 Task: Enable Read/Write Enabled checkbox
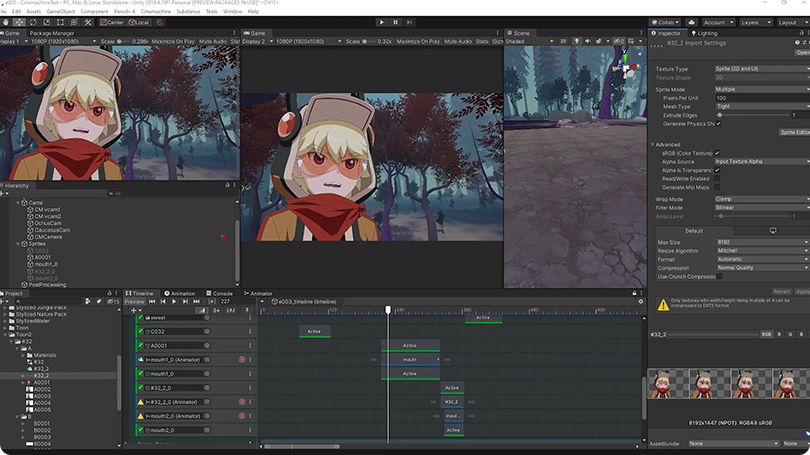point(717,179)
